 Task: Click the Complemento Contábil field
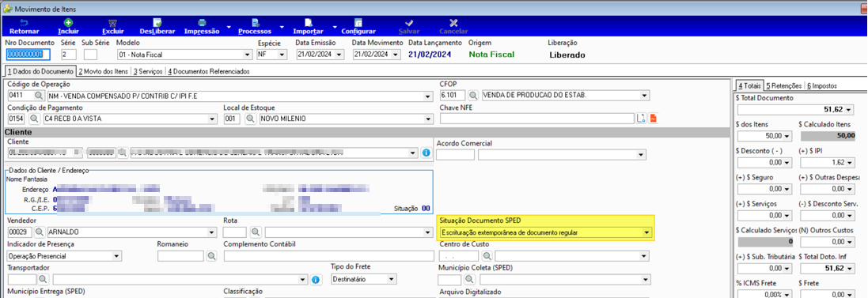click(x=329, y=256)
